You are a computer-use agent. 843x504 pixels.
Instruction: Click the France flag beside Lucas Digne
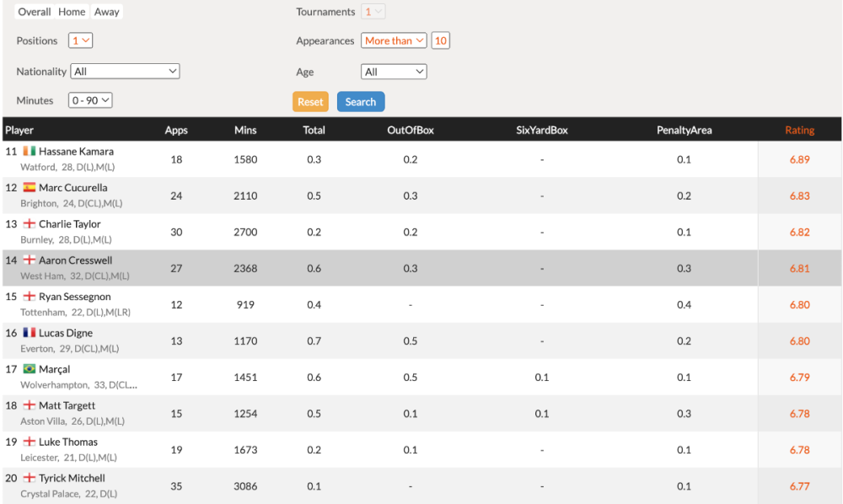[30, 333]
